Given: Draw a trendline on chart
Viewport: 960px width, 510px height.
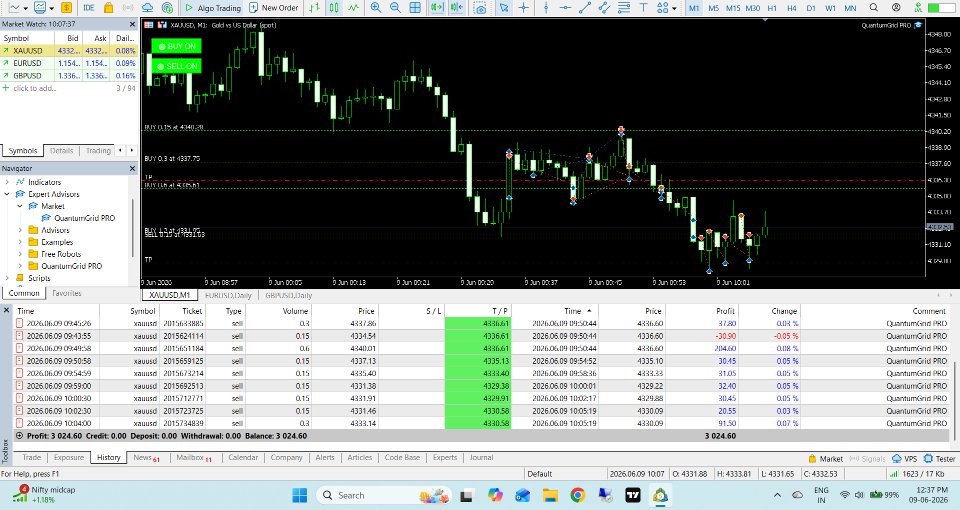Looking at the screenshot, I should tap(585, 8).
